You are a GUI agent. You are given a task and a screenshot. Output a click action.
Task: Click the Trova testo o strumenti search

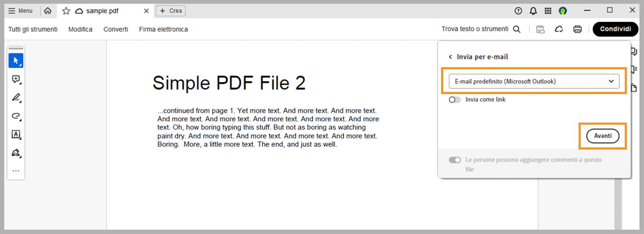pos(481,29)
